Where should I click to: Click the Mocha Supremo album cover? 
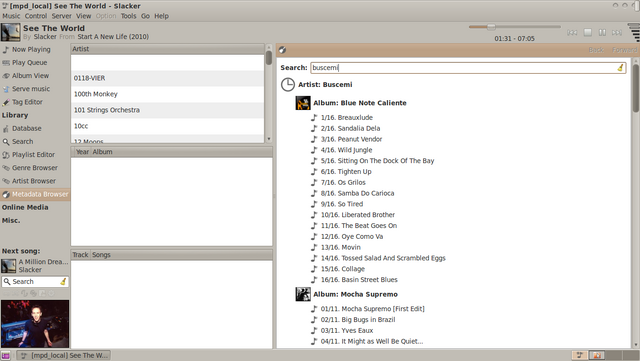click(303, 294)
